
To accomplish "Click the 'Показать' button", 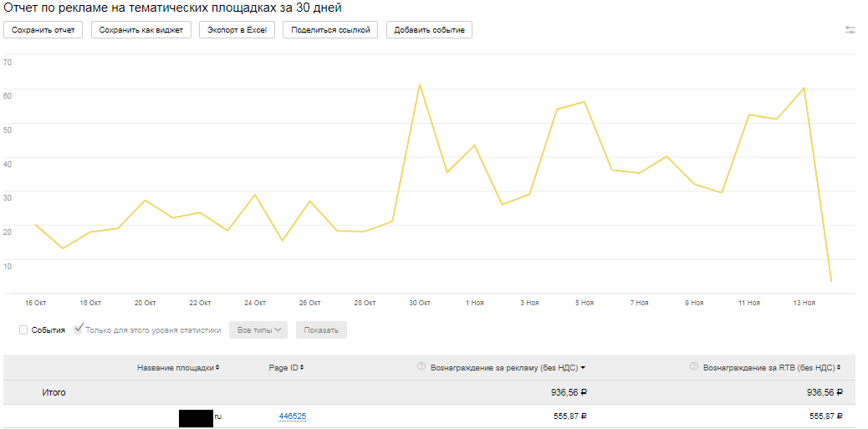I will tap(321, 330).
